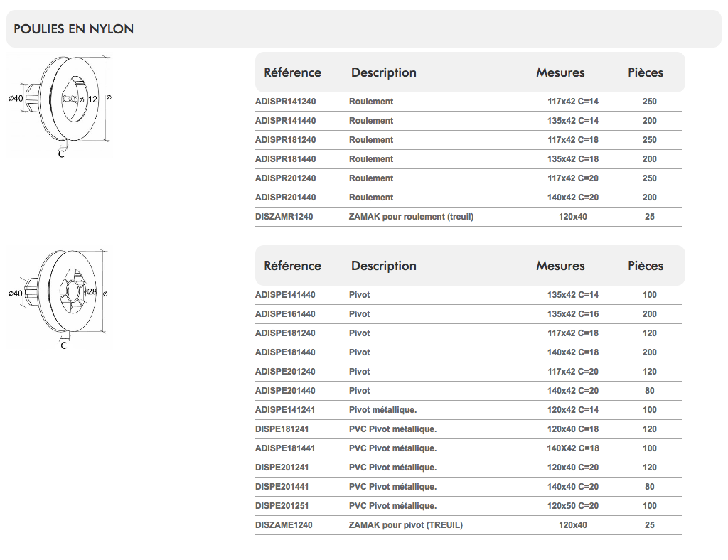Click measure 117x42 C=14

(x=572, y=101)
